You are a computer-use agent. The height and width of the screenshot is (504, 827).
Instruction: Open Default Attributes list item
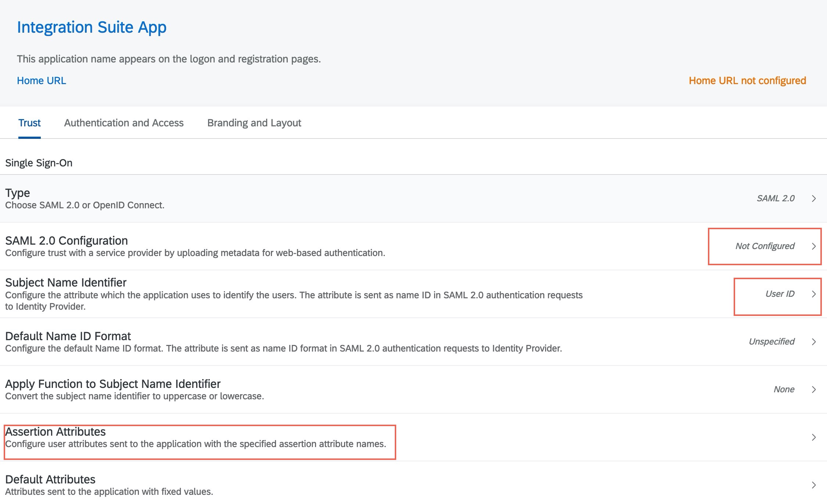tap(50, 479)
